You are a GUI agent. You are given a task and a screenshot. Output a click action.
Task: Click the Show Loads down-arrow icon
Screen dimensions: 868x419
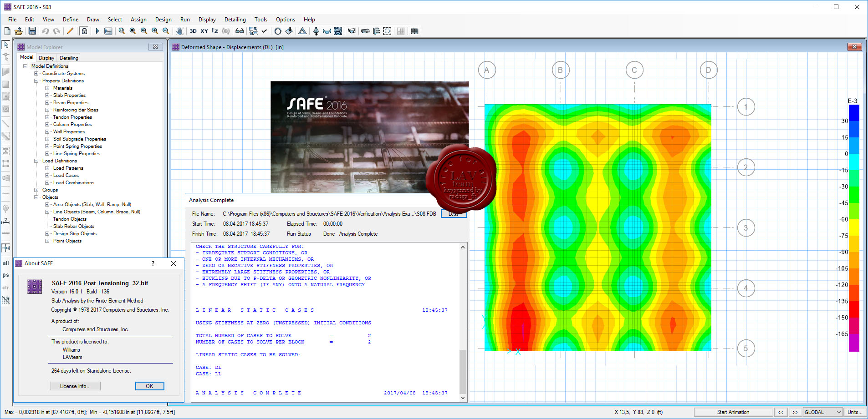[289, 31]
